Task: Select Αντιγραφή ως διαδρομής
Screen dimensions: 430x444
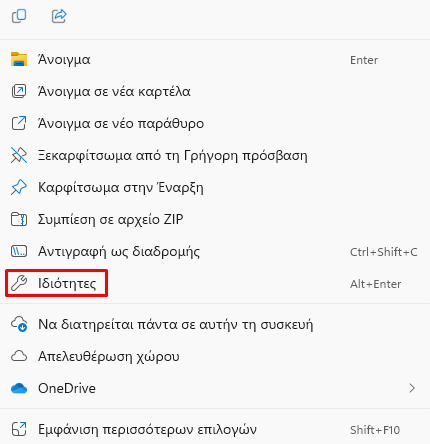Action: coord(215,251)
